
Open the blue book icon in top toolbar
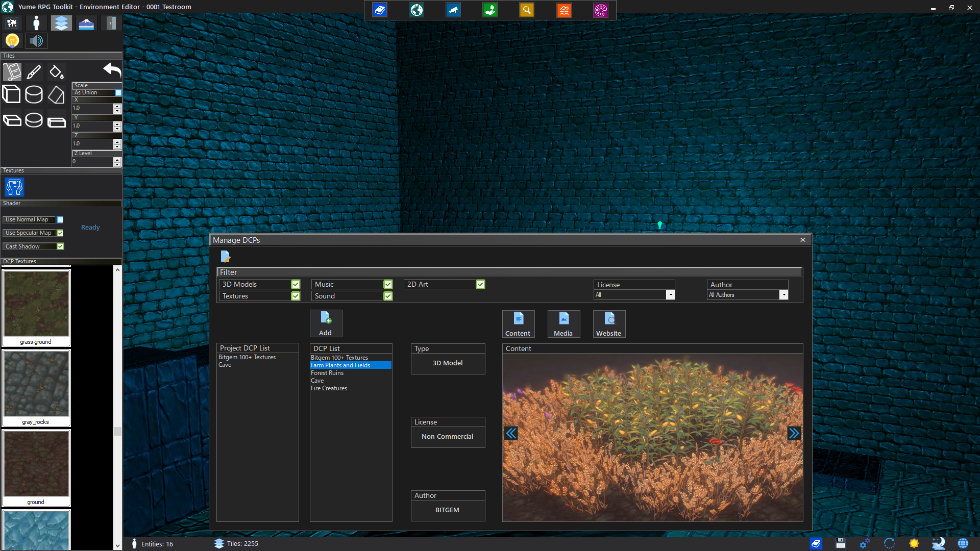380,10
